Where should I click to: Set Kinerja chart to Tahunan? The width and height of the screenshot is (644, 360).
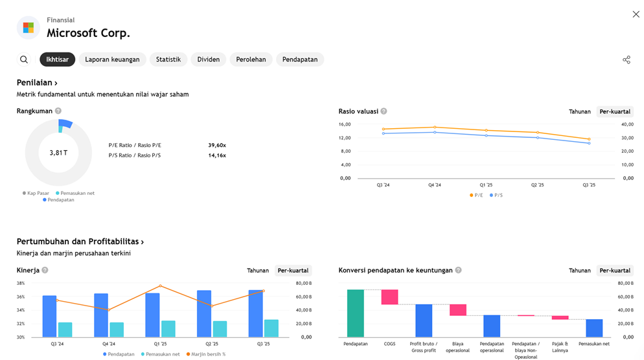click(257, 271)
